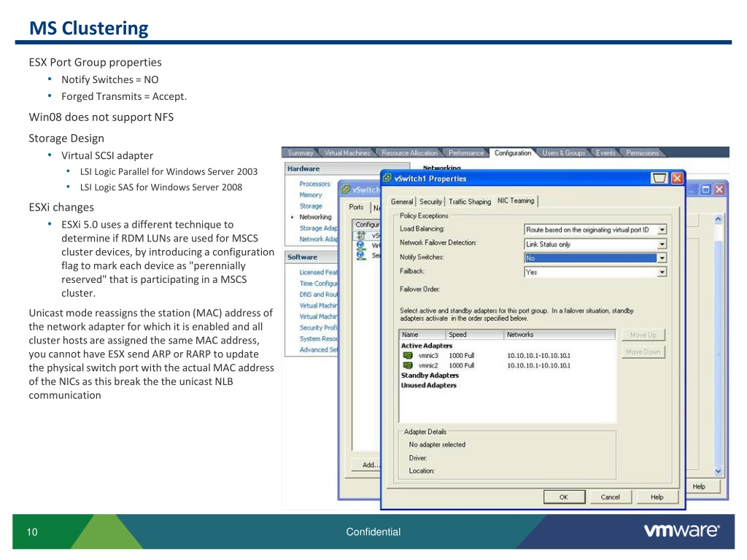Open the Load Balancing dropdown

(662, 230)
